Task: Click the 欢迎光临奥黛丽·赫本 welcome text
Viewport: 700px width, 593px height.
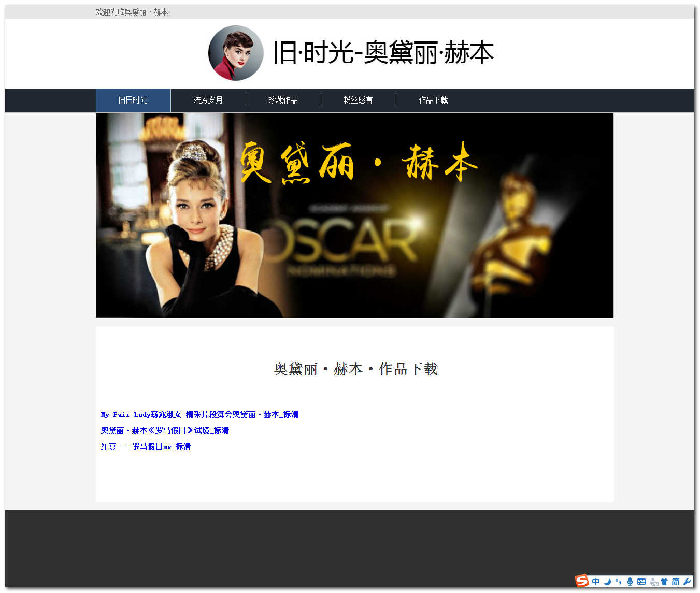Action: 132,12
